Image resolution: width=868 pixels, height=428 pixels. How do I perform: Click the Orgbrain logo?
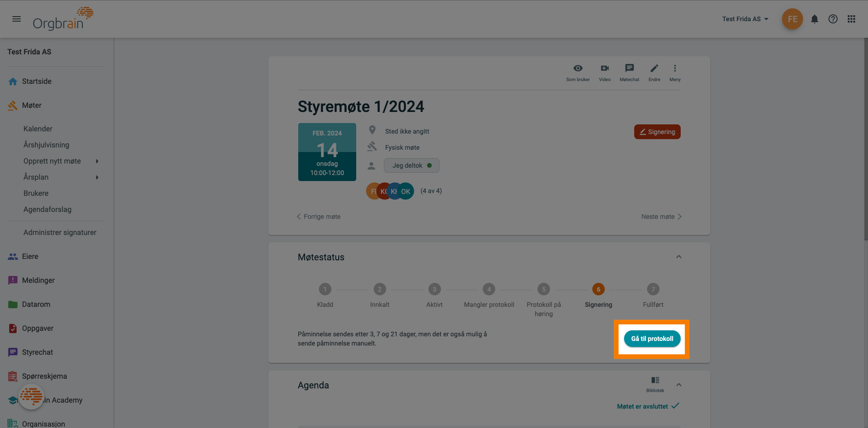pyautogui.click(x=63, y=19)
